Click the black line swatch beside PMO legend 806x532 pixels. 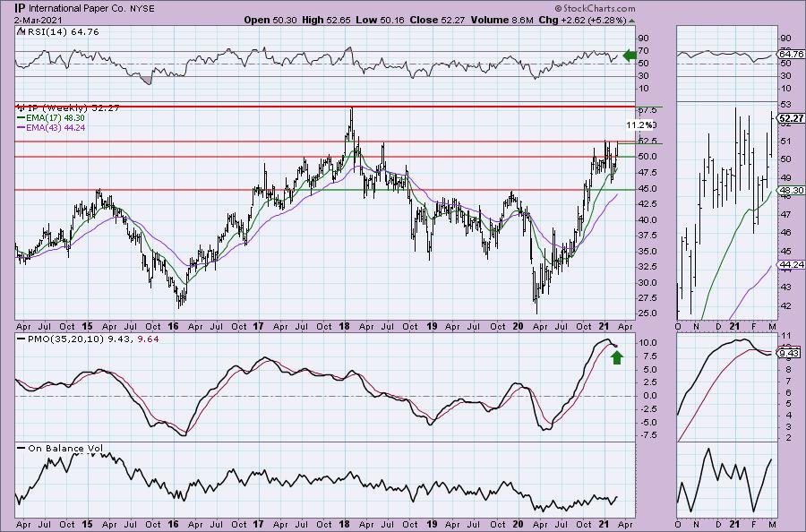(x=21, y=339)
